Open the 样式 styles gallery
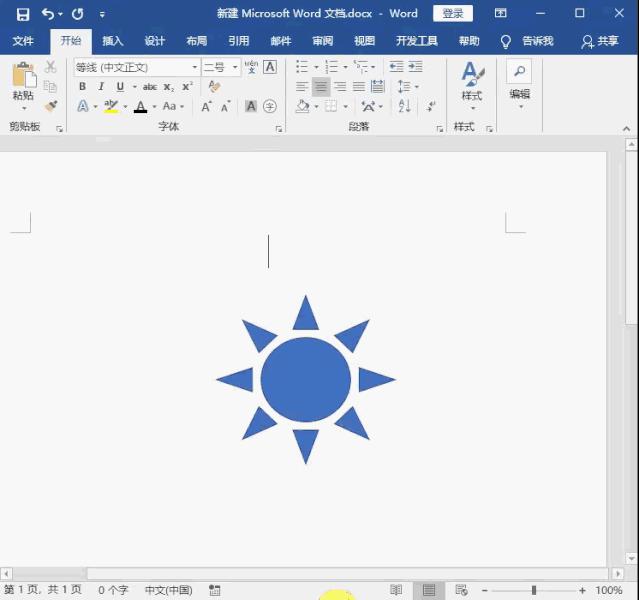Screen dimensions: 639x600 click(x=472, y=86)
